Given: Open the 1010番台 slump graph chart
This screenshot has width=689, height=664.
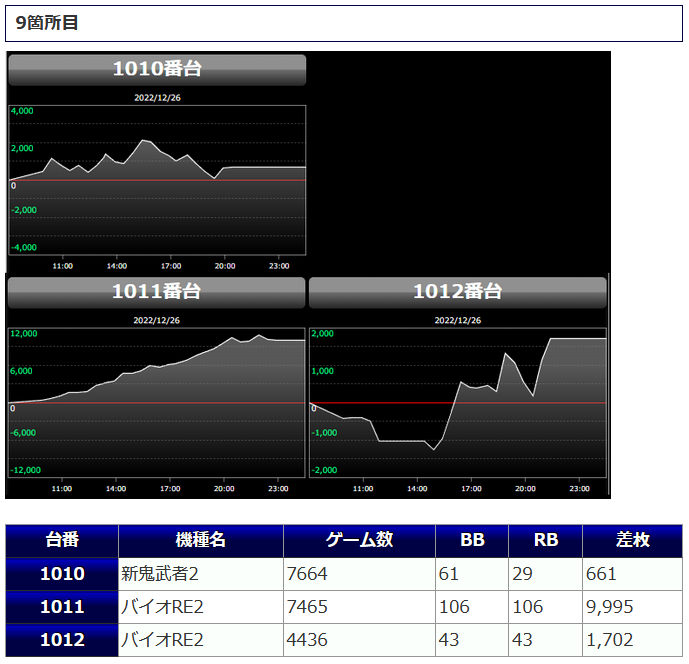Looking at the screenshot, I should pos(157,180).
